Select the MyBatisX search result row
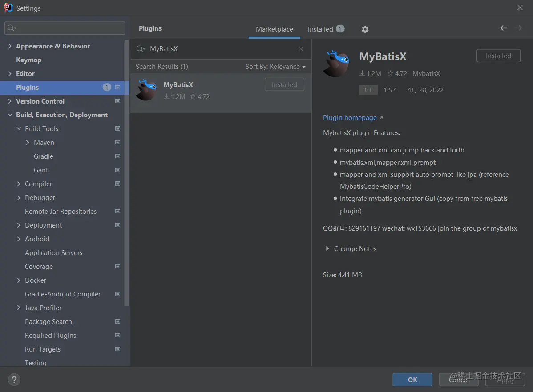Image resolution: width=533 pixels, height=392 pixels. point(221,93)
